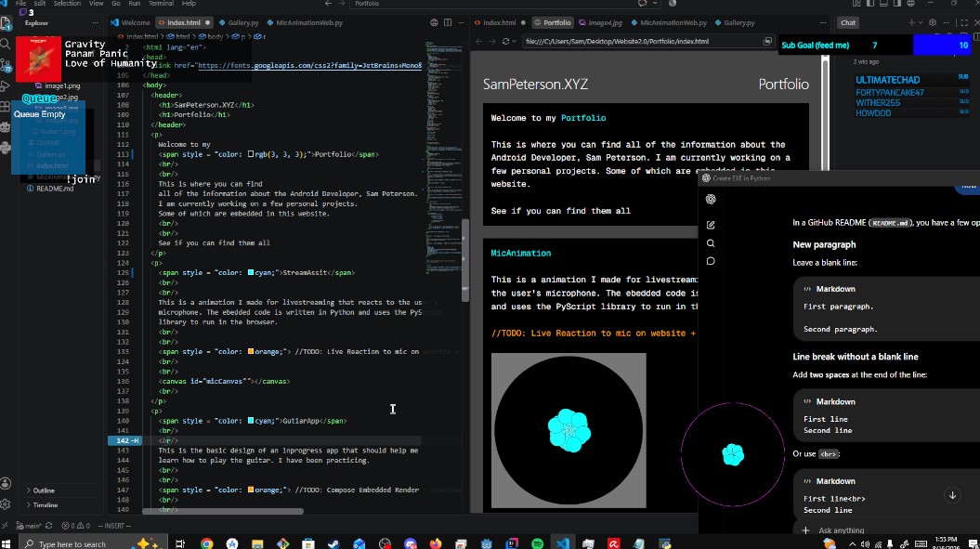This screenshot has width=980, height=549.
Task: Click the ChatGPT logo in sidebar
Action: 711,200
